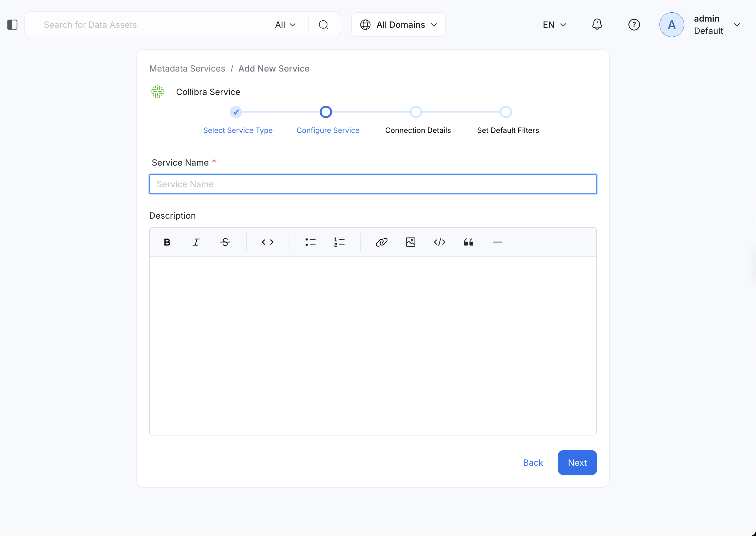The width and height of the screenshot is (756, 536).
Task: Expand the EN language selector
Action: (x=554, y=25)
